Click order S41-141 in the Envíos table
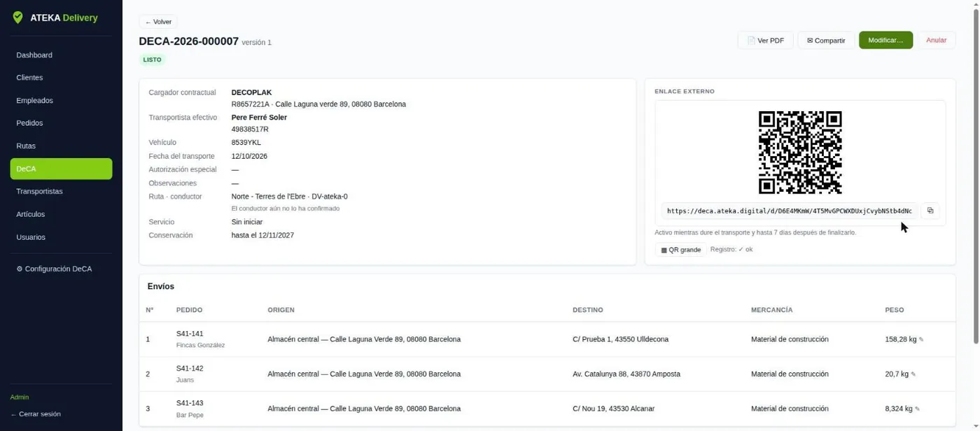 (190, 334)
